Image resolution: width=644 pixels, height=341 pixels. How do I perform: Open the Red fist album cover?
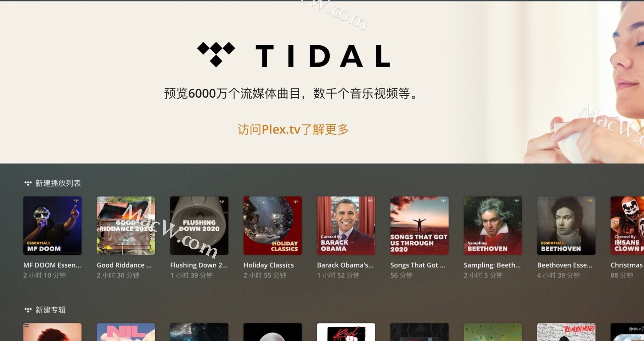point(346,332)
